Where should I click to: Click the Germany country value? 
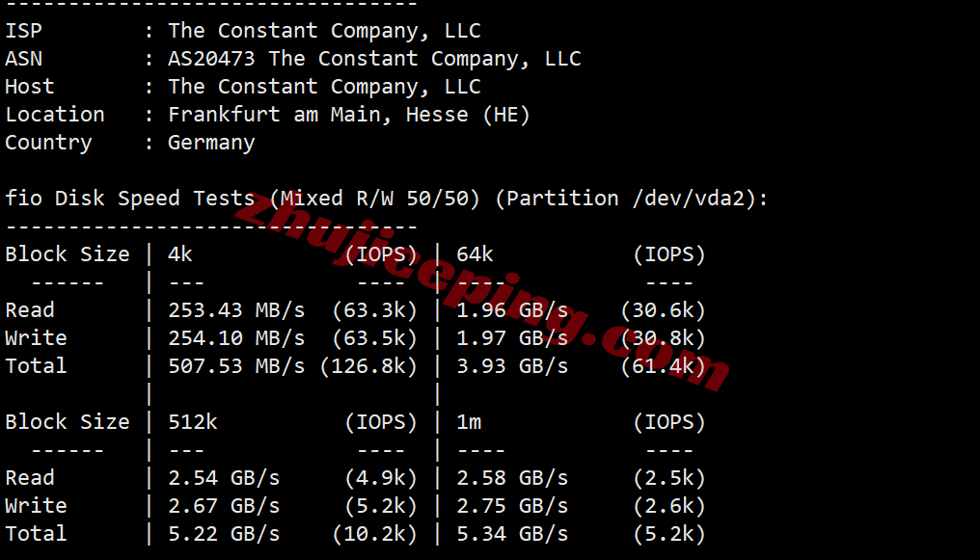coord(211,143)
